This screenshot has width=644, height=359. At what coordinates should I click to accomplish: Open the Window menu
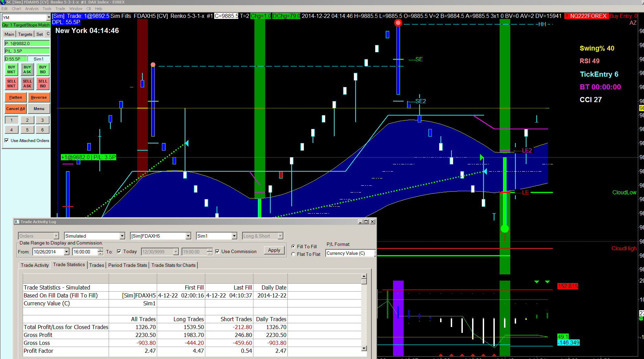[76, 9]
